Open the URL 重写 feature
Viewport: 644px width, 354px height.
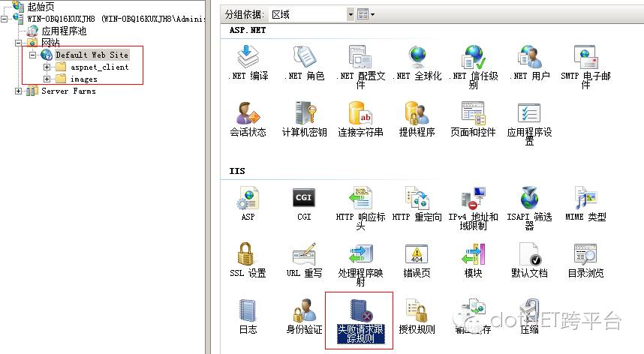pos(304,260)
